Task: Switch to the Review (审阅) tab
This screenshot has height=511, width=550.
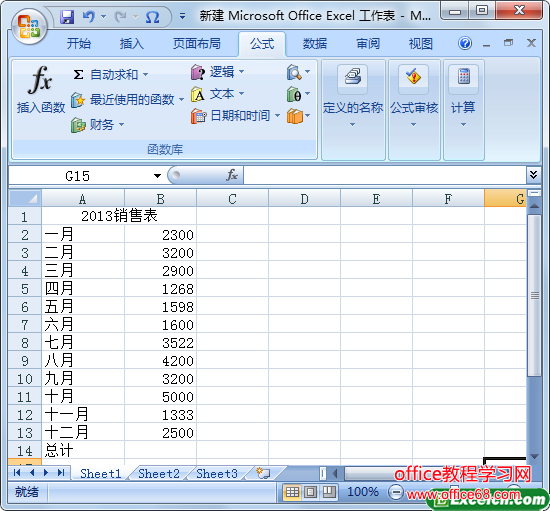Action: (x=368, y=43)
